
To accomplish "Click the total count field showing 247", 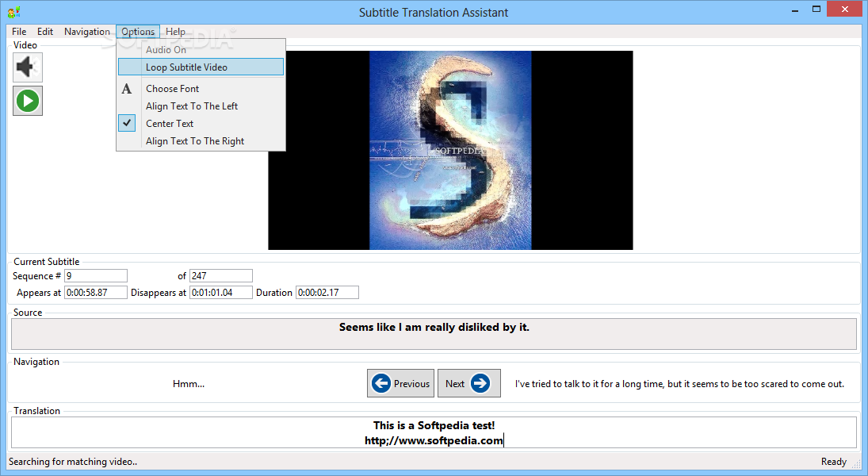I will (221, 276).
